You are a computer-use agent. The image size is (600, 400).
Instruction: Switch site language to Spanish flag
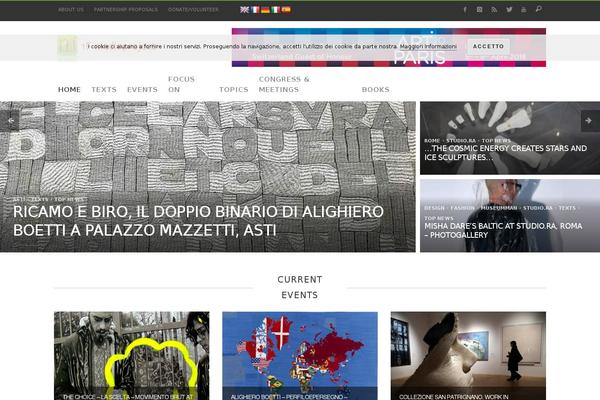(x=286, y=10)
